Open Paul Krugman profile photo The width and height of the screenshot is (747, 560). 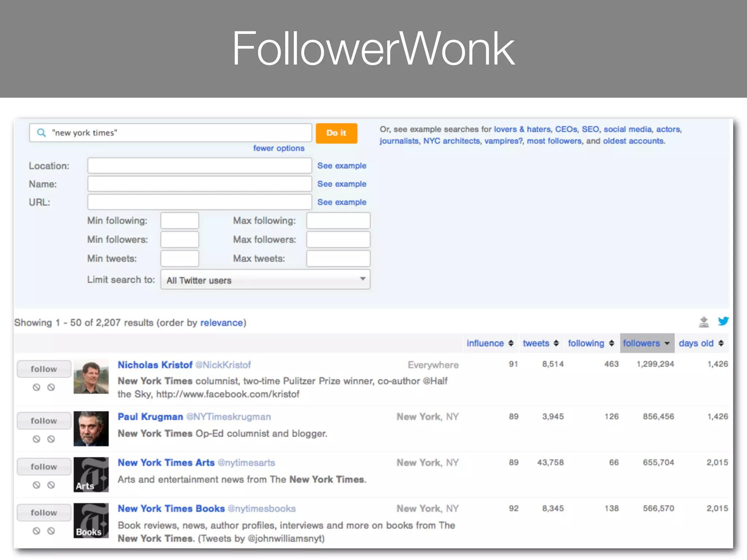pyautogui.click(x=91, y=429)
